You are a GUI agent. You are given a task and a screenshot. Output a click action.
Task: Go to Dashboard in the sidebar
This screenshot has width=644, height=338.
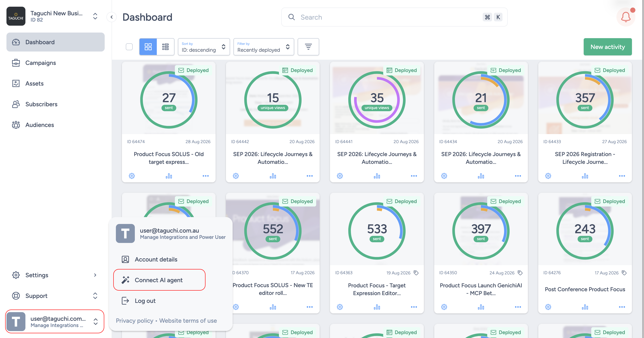click(55, 42)
